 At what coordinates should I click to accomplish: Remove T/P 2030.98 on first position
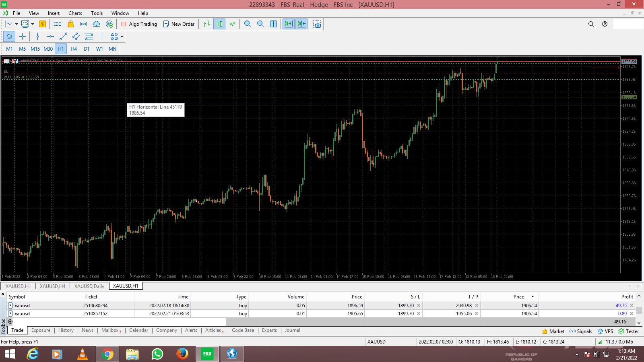(x=477, y=306)
